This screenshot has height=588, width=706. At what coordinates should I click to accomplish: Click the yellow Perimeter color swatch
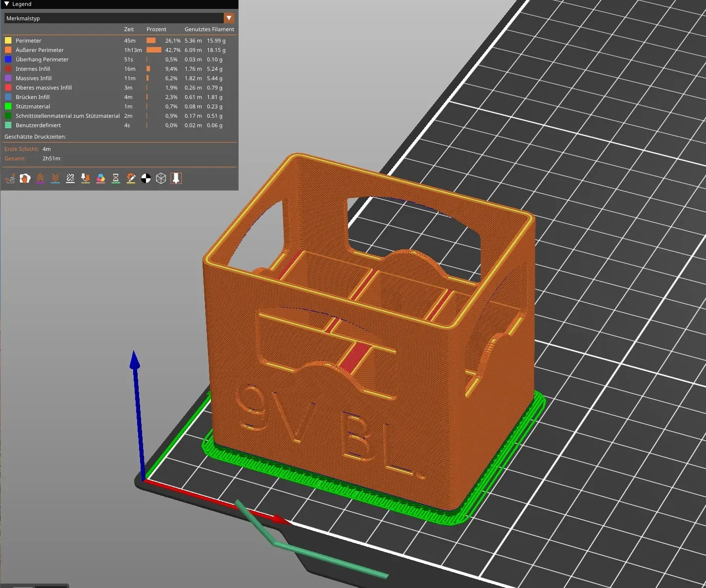pos(8,41)
